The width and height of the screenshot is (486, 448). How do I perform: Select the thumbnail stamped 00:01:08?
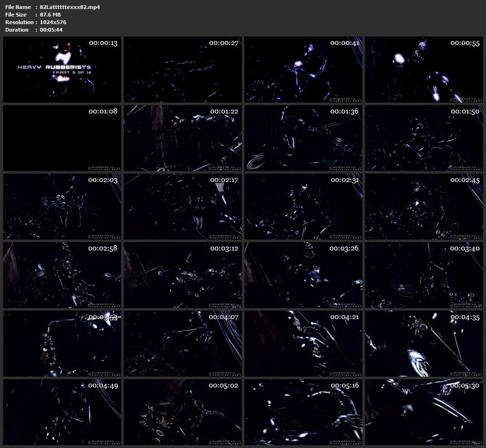tap(62, 138)
